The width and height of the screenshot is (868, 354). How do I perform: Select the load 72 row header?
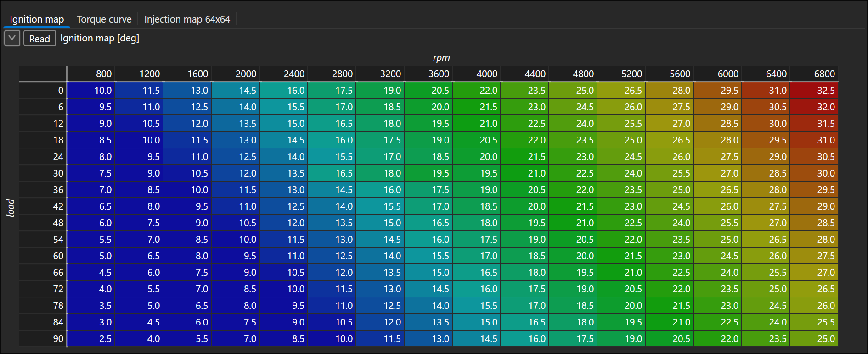(43, 289)
